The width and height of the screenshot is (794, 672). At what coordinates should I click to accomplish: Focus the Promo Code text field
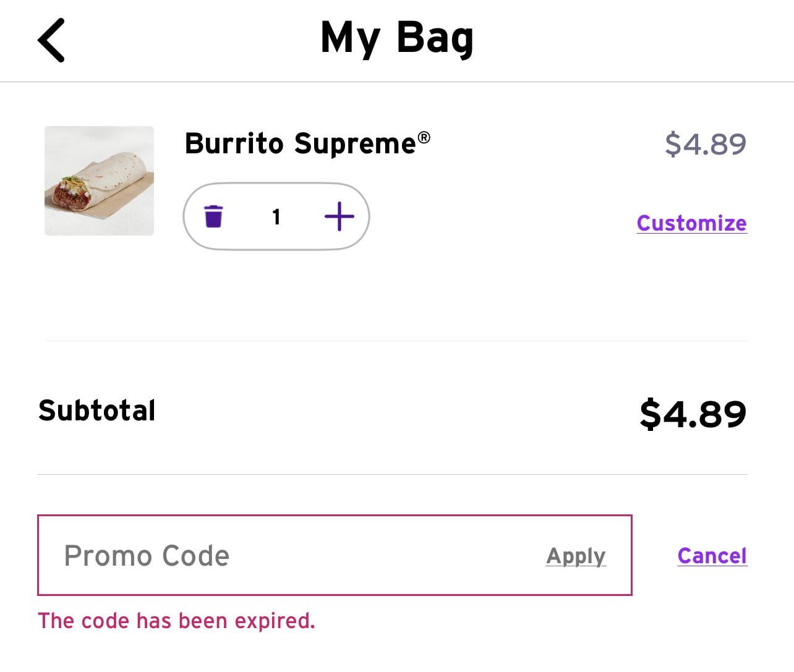(x=278, y=556)
